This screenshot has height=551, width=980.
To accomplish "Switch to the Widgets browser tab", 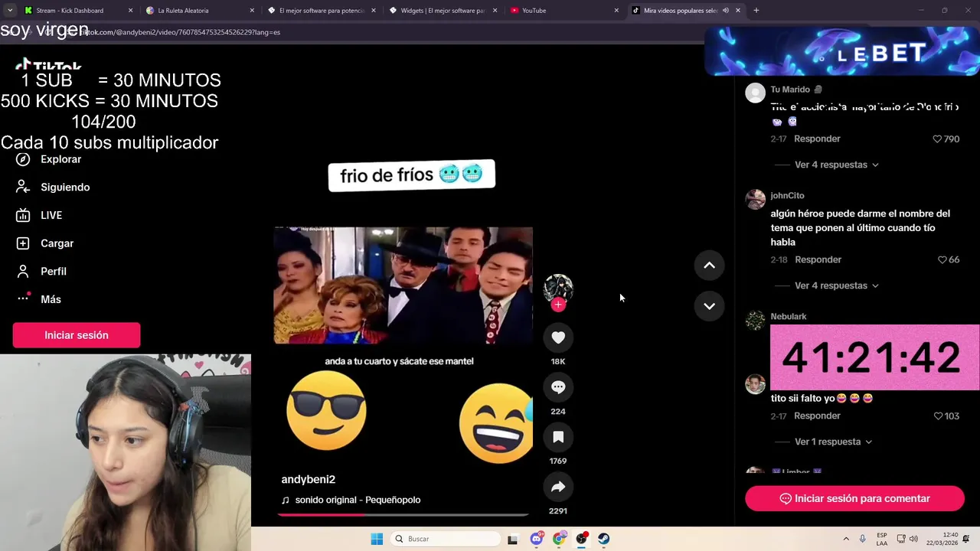I will (x=443, y=11).
